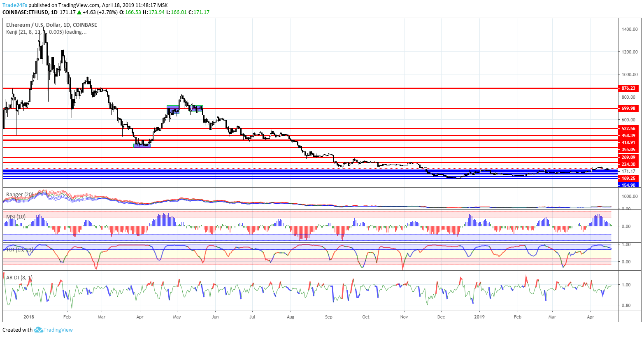Click the 458.39 red price label

click(x=628, y=135)
